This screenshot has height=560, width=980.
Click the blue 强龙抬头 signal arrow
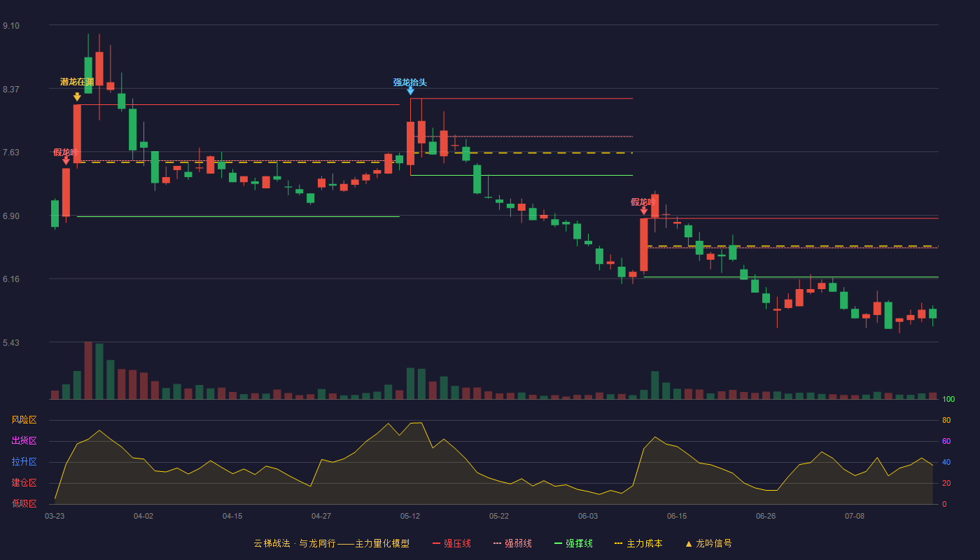[410, 91]
